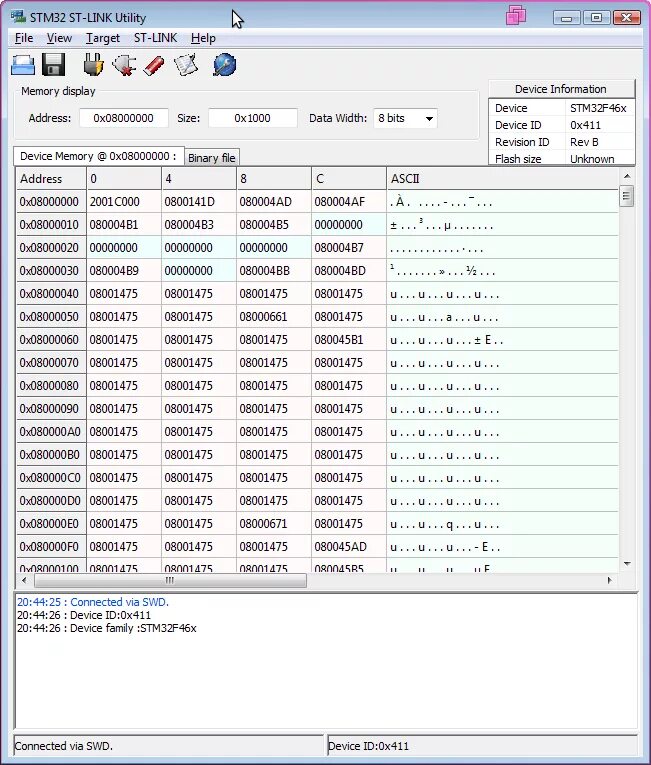
Task: Click the Save file floppy icon
Action: coord(54,65)
